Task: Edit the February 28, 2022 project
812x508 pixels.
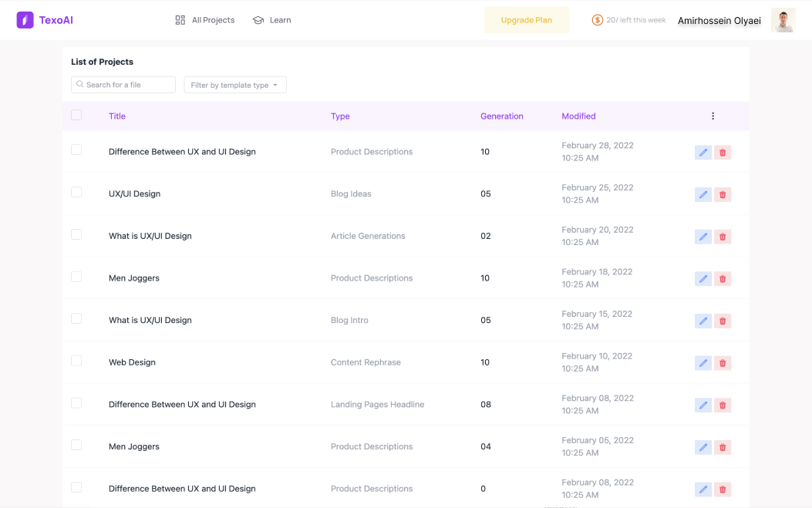Action: point(702,153)
